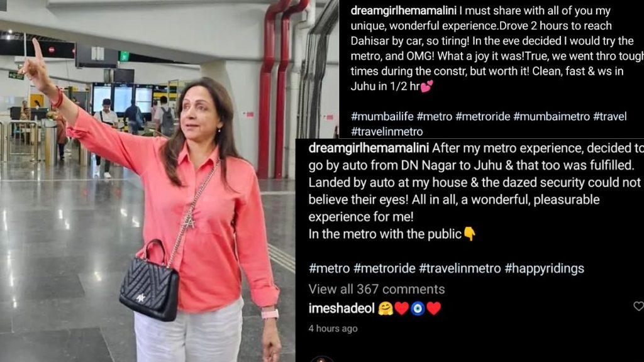
Task: Click the evil-eye emoji in comment
Action: (418, 308)
